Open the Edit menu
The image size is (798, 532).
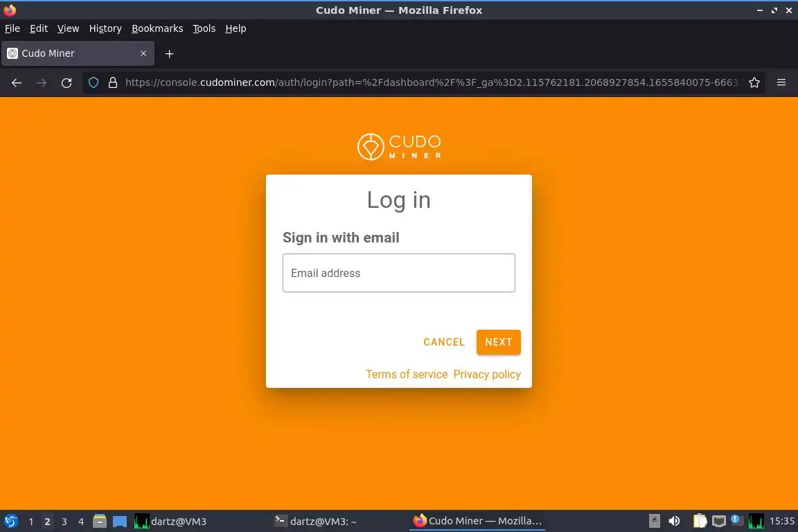point(39,28)
